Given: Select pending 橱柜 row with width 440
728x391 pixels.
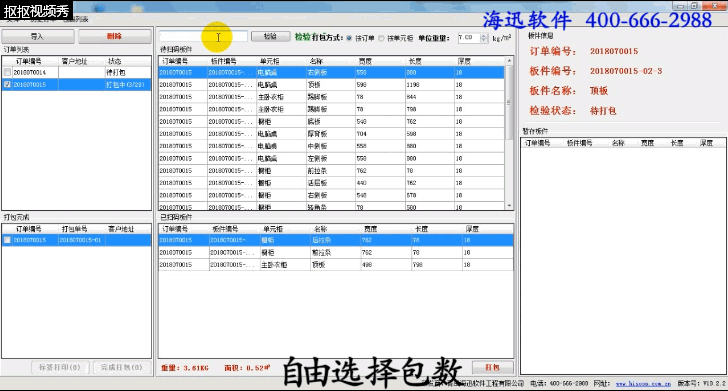Looking at the screenshot, I should coord(332,183).
